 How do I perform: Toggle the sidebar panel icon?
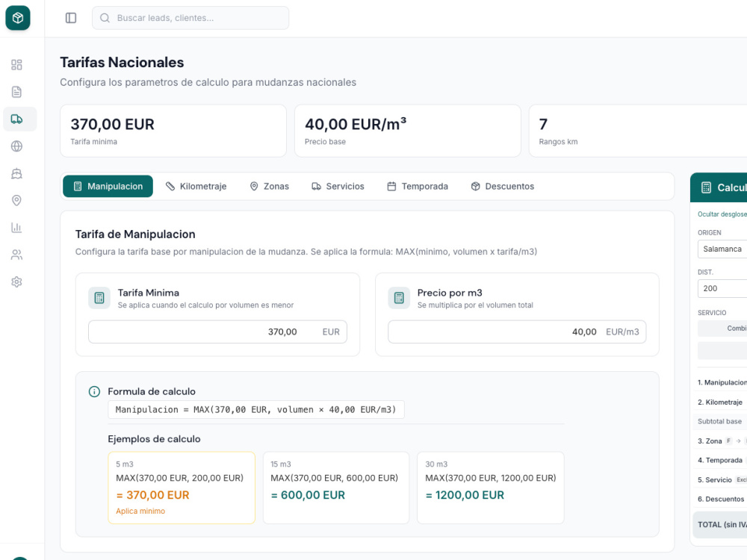(70, 18)
